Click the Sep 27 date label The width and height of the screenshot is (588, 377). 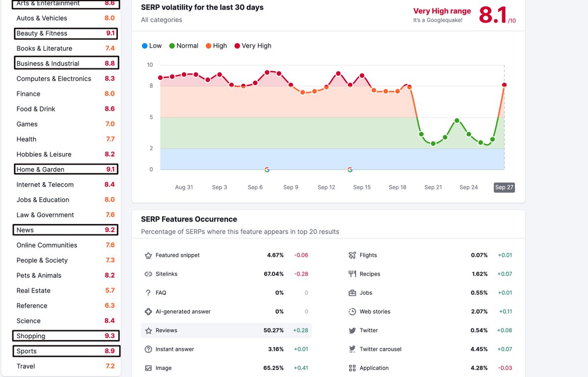tap(504, 188)
